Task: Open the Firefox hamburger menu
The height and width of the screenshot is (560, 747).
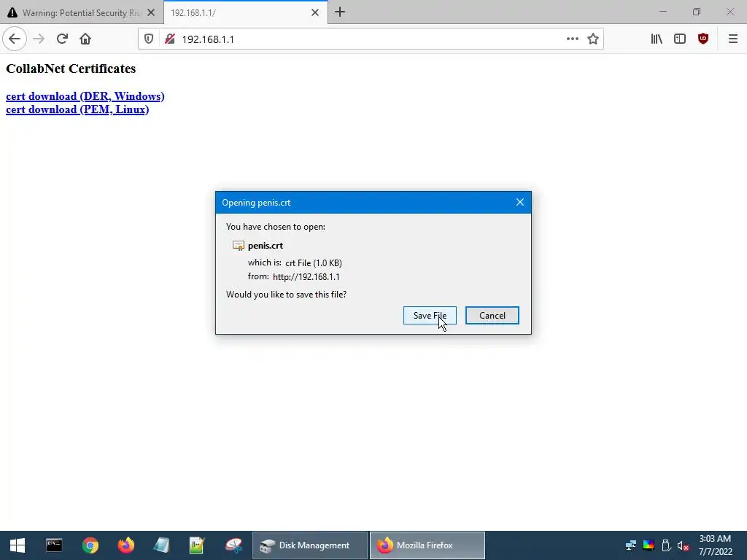Action: pyautogui.click(x=732, y=39)
